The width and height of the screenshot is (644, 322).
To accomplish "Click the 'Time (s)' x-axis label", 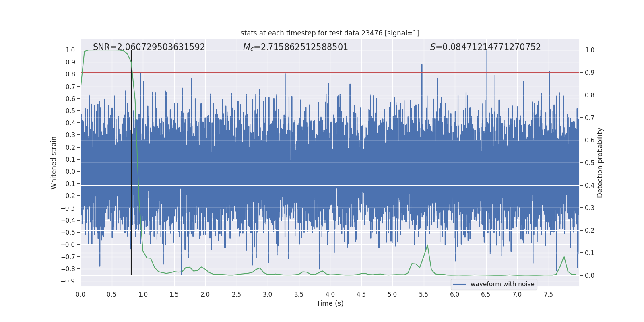I will (x=330, y=303).
